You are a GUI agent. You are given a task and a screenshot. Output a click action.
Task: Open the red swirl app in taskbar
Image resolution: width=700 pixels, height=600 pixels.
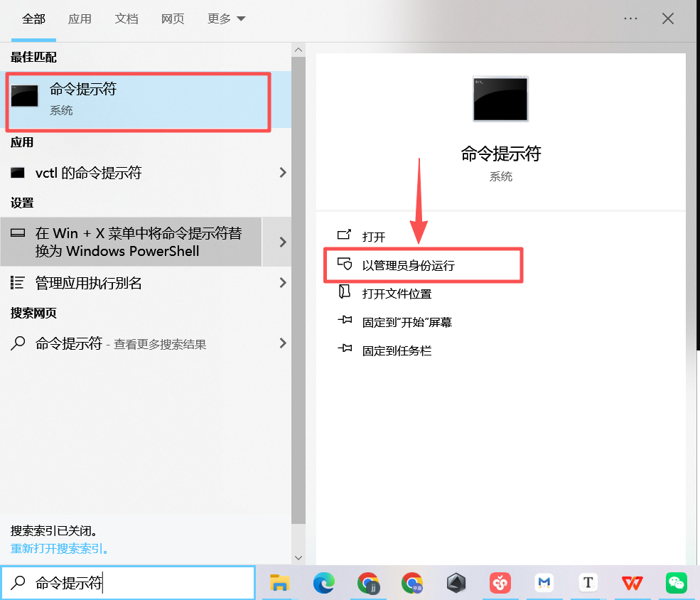click(x=500, y=583)
